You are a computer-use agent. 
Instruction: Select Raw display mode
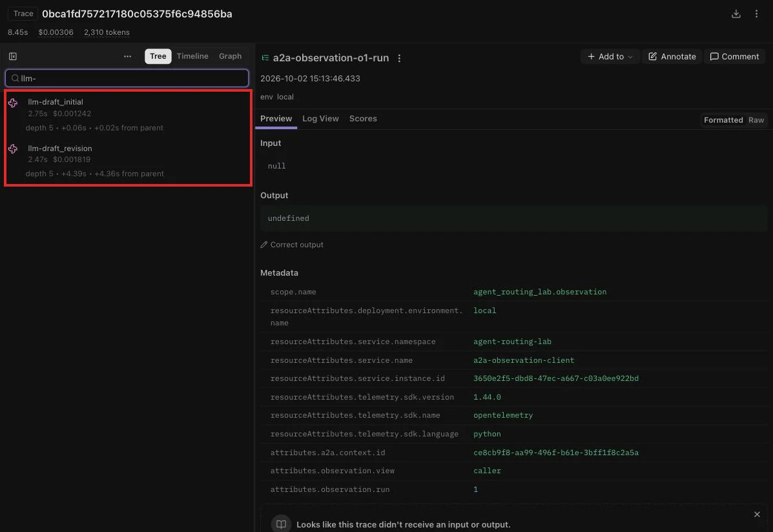[756, 120]
